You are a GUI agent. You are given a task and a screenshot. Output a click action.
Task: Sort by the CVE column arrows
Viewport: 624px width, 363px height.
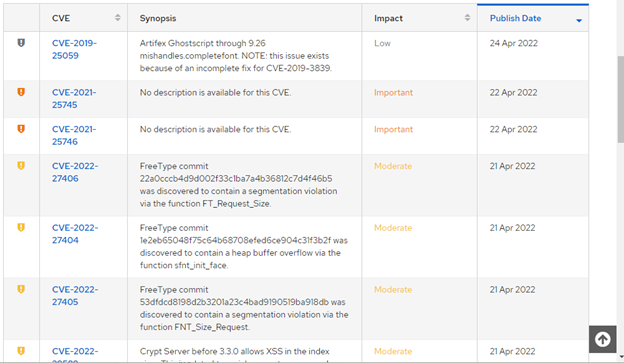[x=117, y=18]
